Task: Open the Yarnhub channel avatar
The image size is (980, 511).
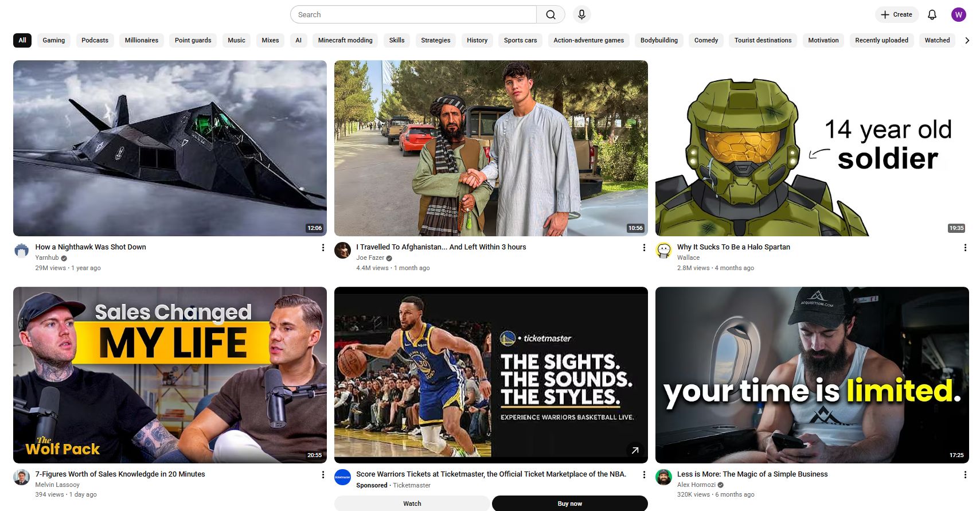Action: pyautogui.click(x=21, y=251)
